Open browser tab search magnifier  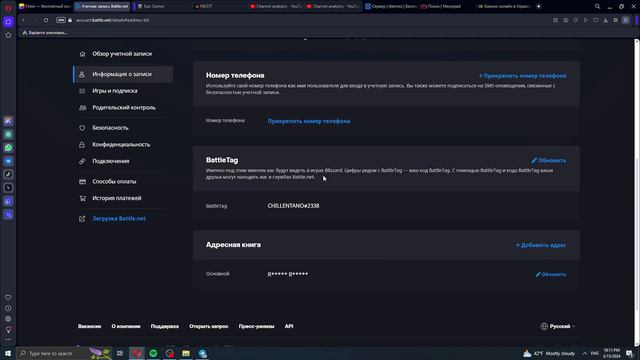click(597, 7)
